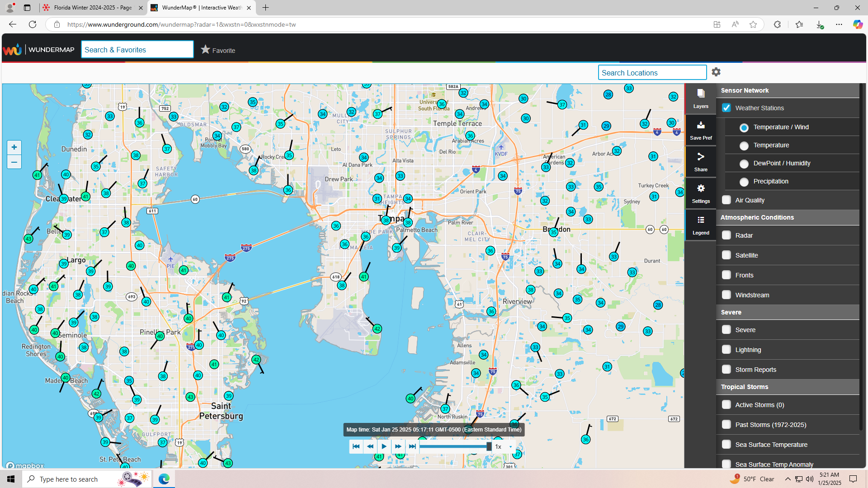
Task: Open the Settings side tab
Action: pos(700,193)
